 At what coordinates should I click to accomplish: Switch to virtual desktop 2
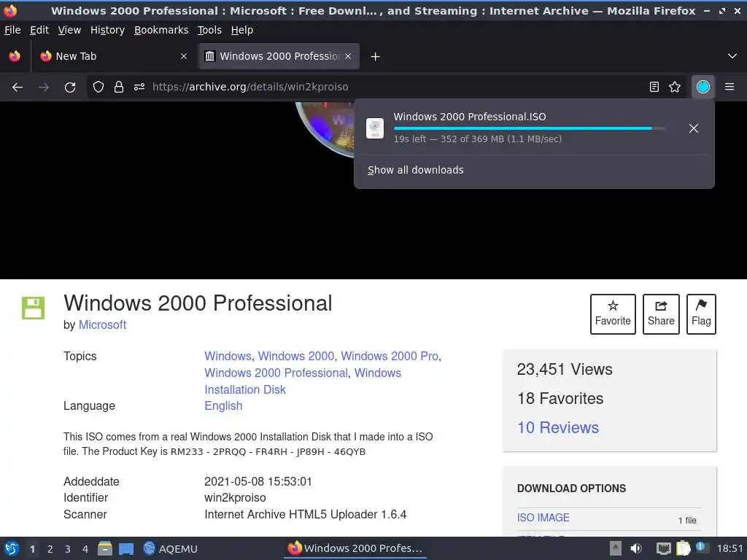[50, 549]
